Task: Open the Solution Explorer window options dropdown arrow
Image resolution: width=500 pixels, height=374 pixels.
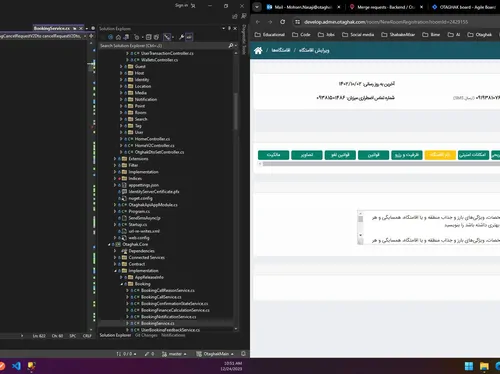Action: coord(224,28)
